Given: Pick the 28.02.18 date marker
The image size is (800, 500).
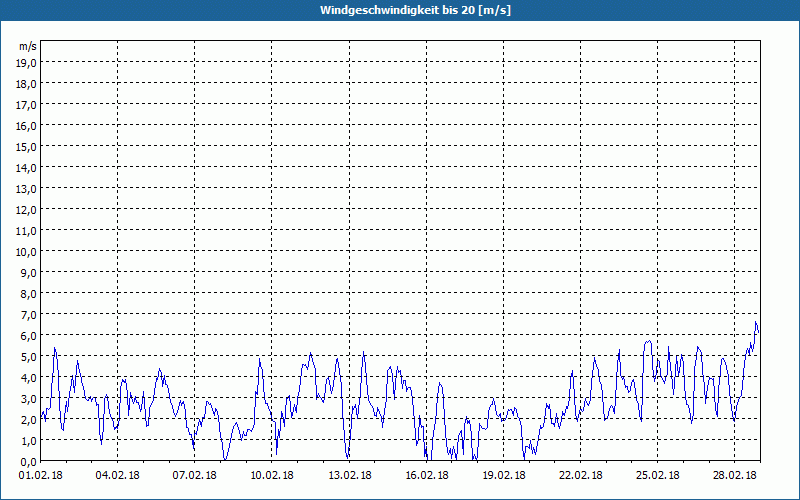Looking at the screenshot, I should tap(735, 475).
